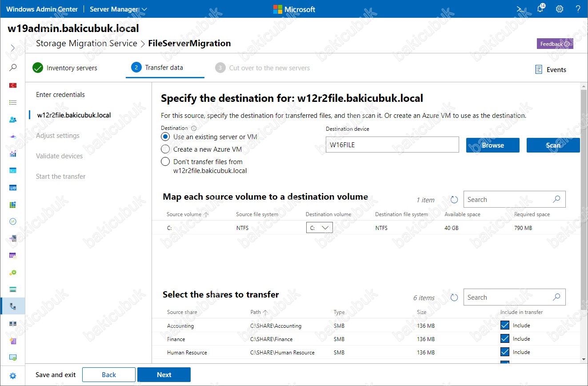
Task: Open Storage Migration Service breadcrumb link
Action: (x=87, y=44)
